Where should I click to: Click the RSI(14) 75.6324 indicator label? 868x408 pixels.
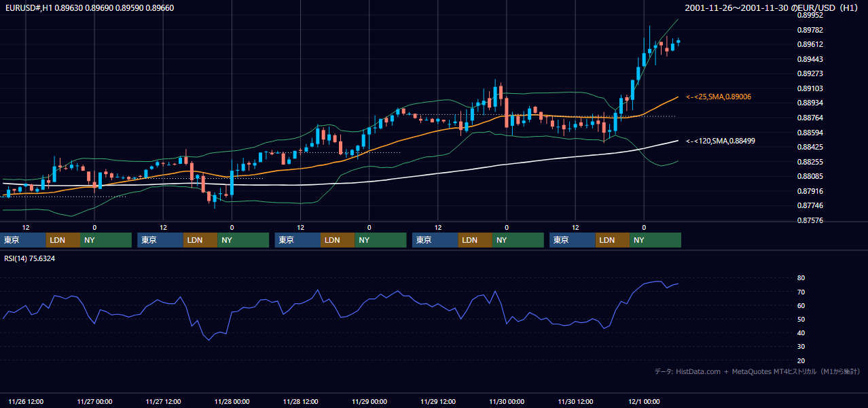(30, 258)
